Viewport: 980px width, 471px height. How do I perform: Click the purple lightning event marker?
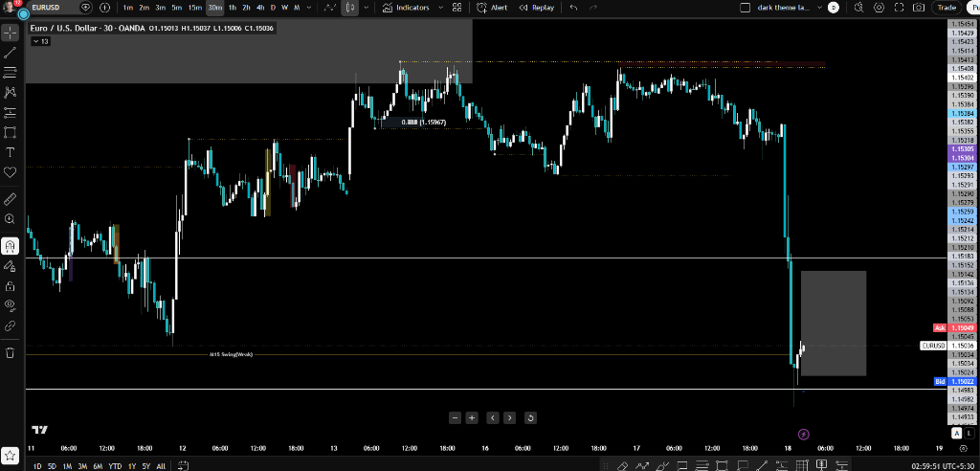804,434
